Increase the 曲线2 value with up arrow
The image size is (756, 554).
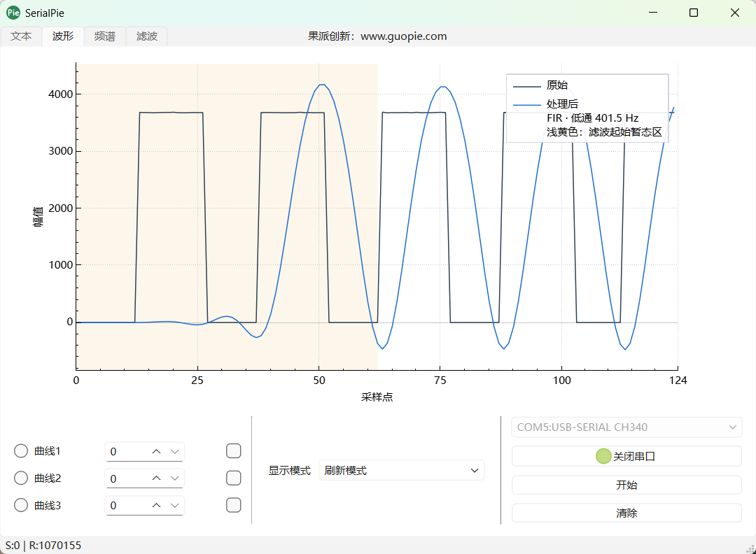coord(156,478)
